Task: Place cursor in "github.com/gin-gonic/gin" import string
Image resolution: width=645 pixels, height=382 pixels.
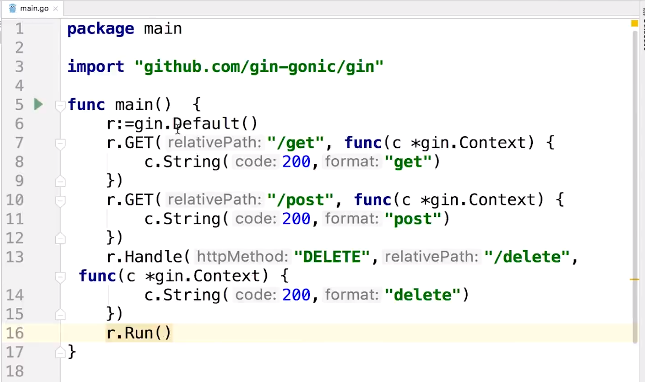Action: [x=259, y=67]
